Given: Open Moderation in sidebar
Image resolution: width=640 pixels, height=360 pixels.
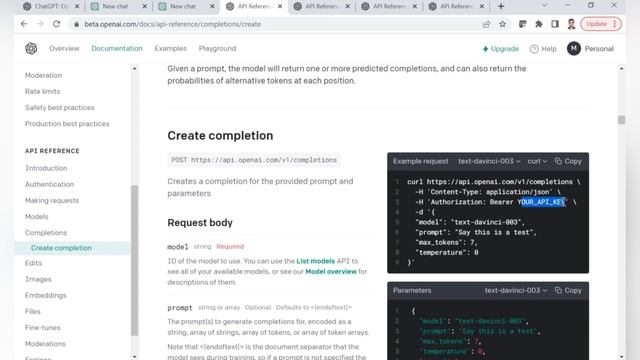Looking at the screenshot, I should click(43, 75).
